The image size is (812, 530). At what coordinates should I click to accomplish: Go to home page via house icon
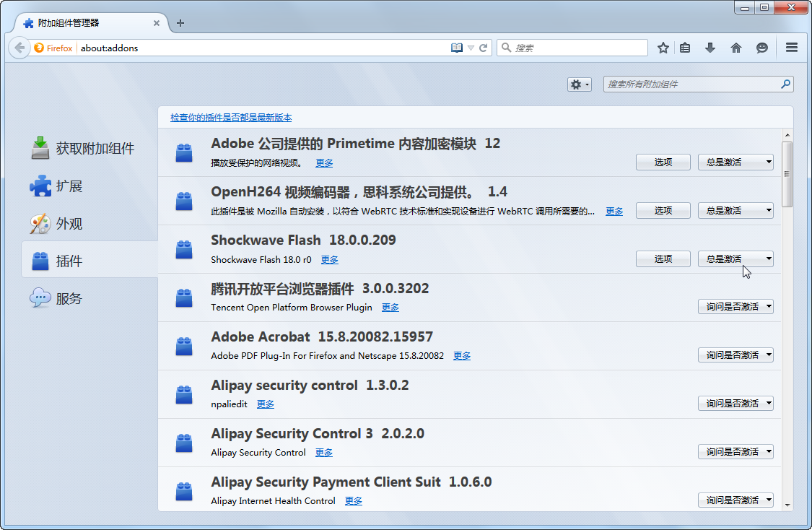click(x=736, y=48)
